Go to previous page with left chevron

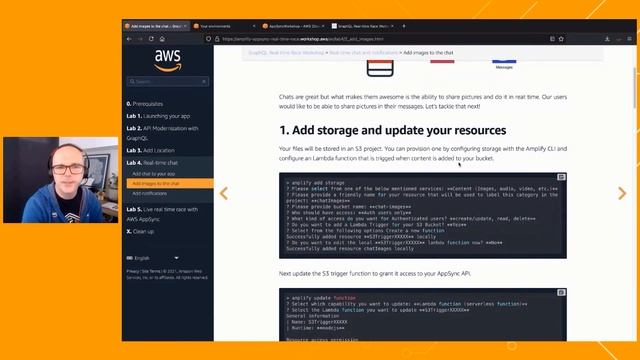pos(224,193)
